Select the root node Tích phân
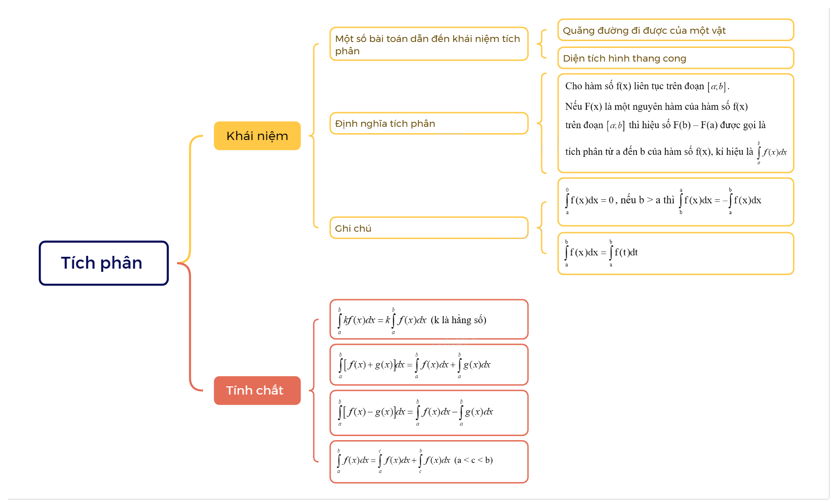This screenshot has width=834, height=504. 104,263
